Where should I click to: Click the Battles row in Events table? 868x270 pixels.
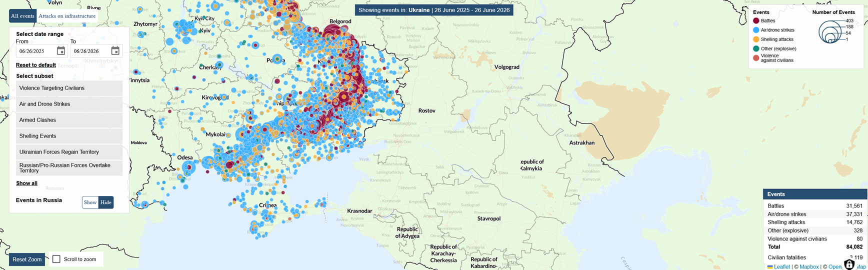tap(815, 206)
